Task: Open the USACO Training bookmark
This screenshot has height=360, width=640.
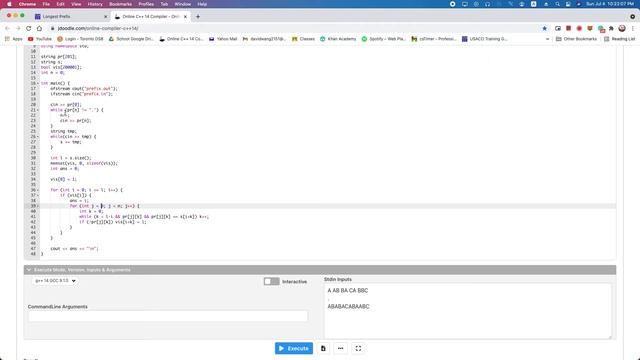Action: pos(484,39)
